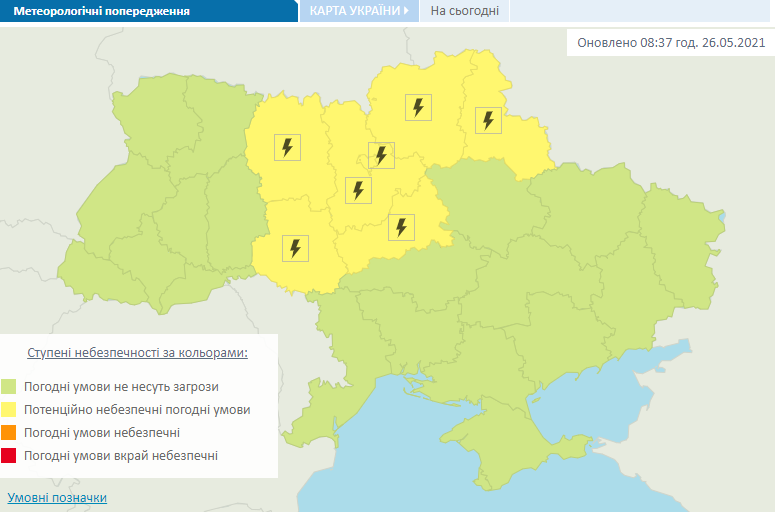
Task: Click the thunderstorm icon on Kyiv city
Action: point(381,155)
